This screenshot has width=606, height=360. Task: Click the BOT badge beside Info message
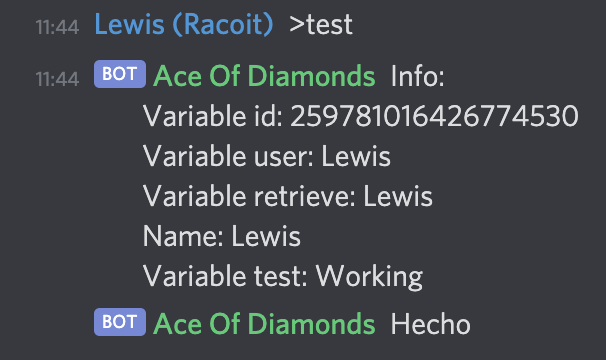point(120,74)
